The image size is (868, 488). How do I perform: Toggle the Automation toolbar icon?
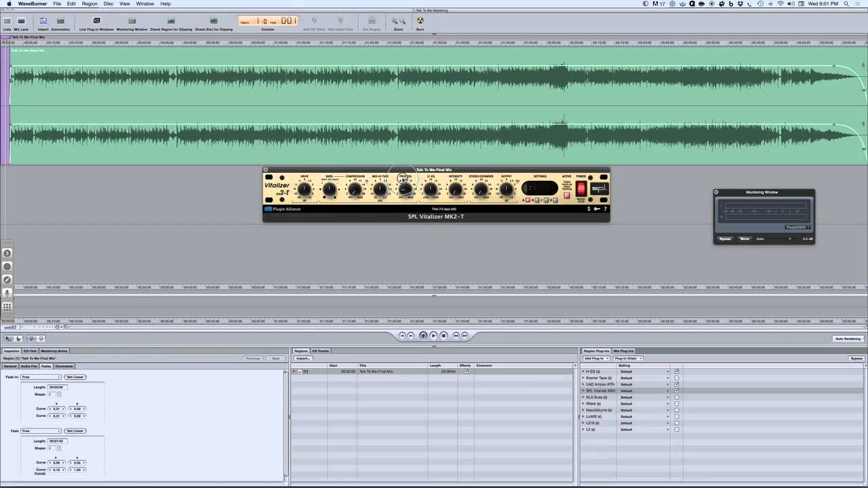60,21
